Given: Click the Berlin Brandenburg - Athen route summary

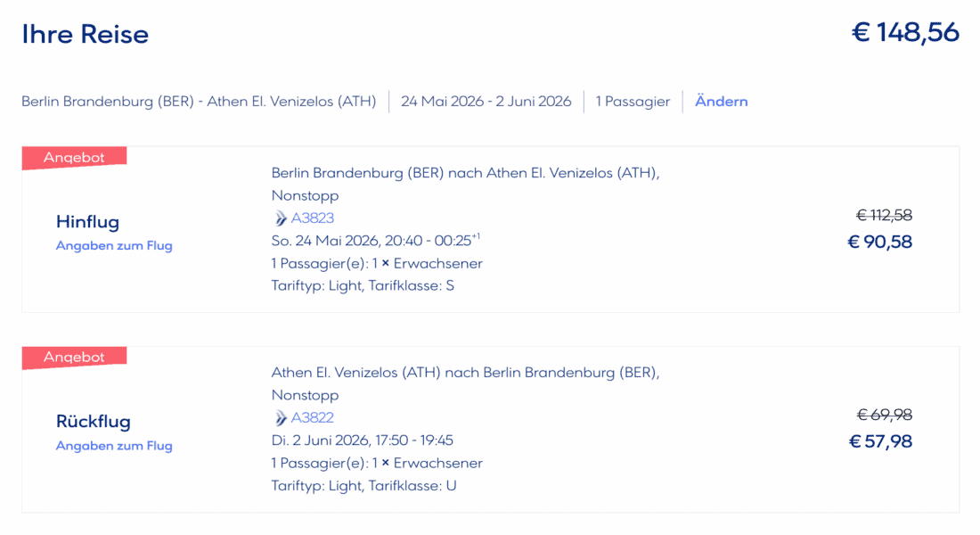Looking at the screenshot, I should (x=199, y=102).
